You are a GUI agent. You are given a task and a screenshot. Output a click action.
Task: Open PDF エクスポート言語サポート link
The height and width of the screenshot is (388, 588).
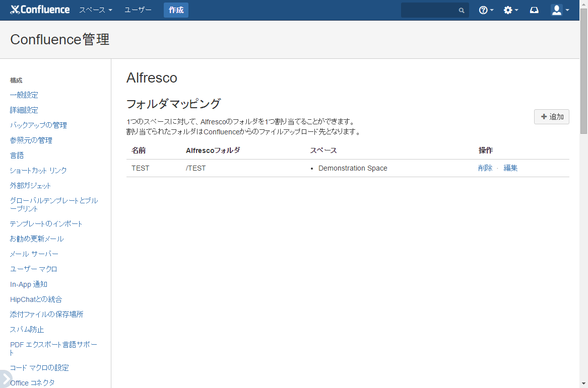tap(53, 348)
